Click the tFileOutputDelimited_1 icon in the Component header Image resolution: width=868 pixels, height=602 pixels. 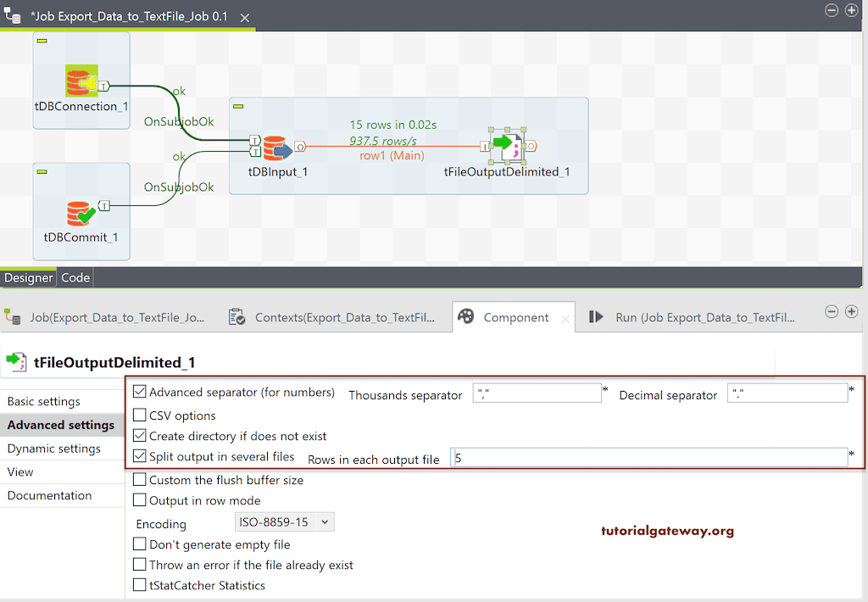coord(17,362)
